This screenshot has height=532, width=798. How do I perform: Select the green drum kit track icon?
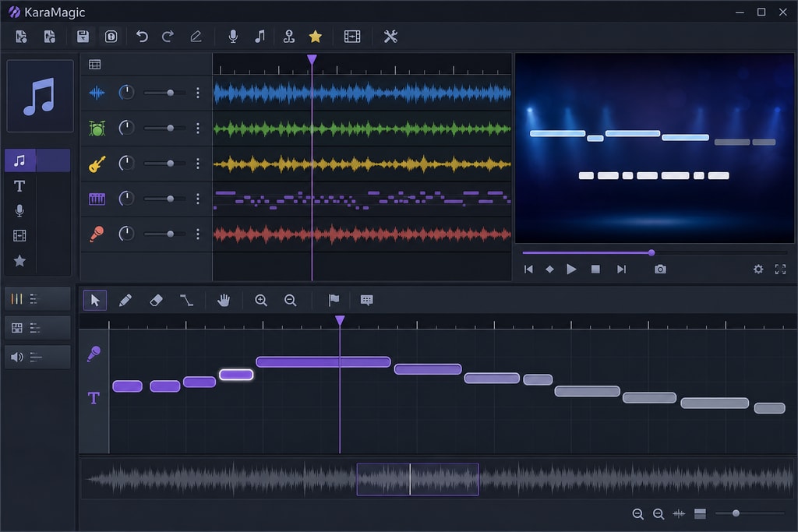97,129
